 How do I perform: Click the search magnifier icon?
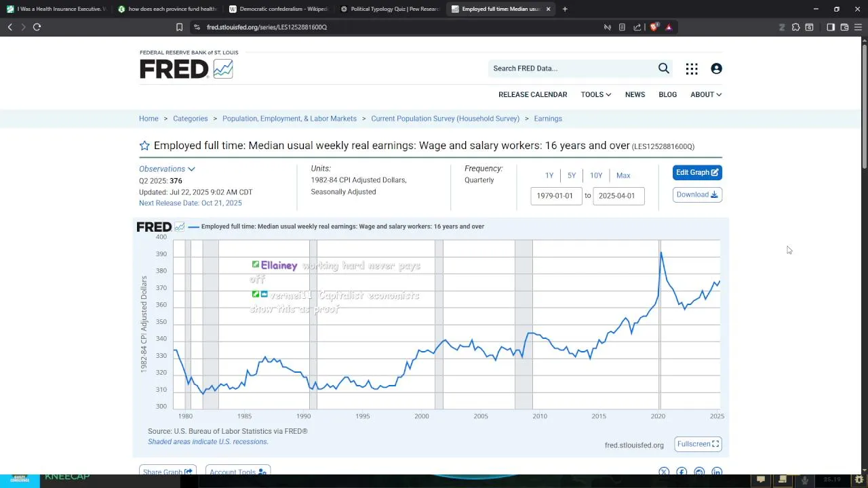point(664,68)
